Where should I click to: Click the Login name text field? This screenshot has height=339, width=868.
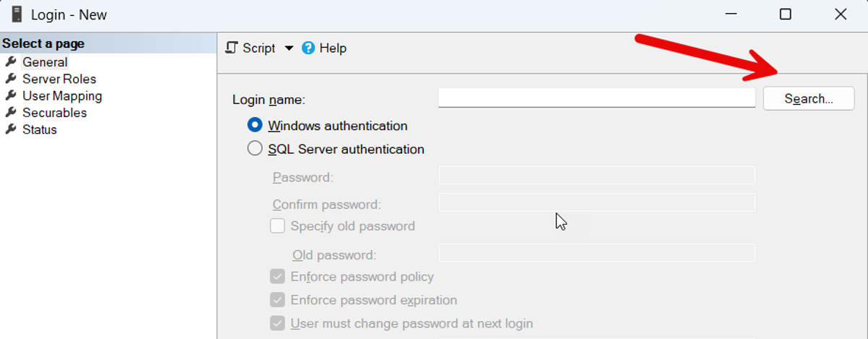pos(596,98)
